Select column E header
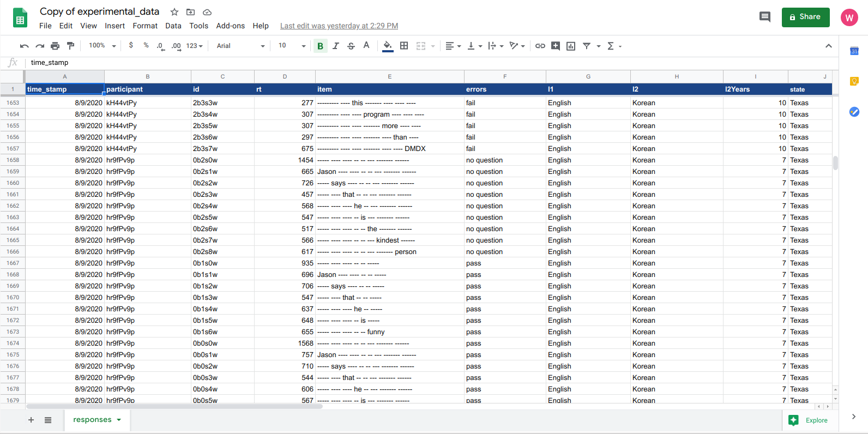Image resolution: width=868 pixels, height=434 pixels. 389,76
